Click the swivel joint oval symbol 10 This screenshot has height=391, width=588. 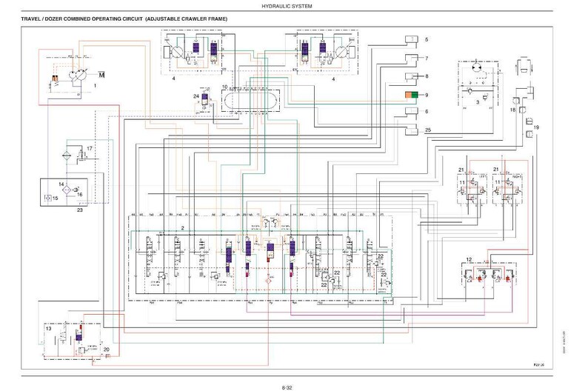[251, 100]
